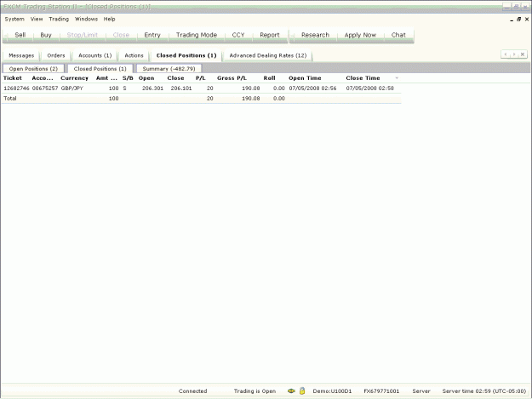The height and width of the screenshot is (399, 532).
Task: Open Chat from the toolbar
Action: 398,35
